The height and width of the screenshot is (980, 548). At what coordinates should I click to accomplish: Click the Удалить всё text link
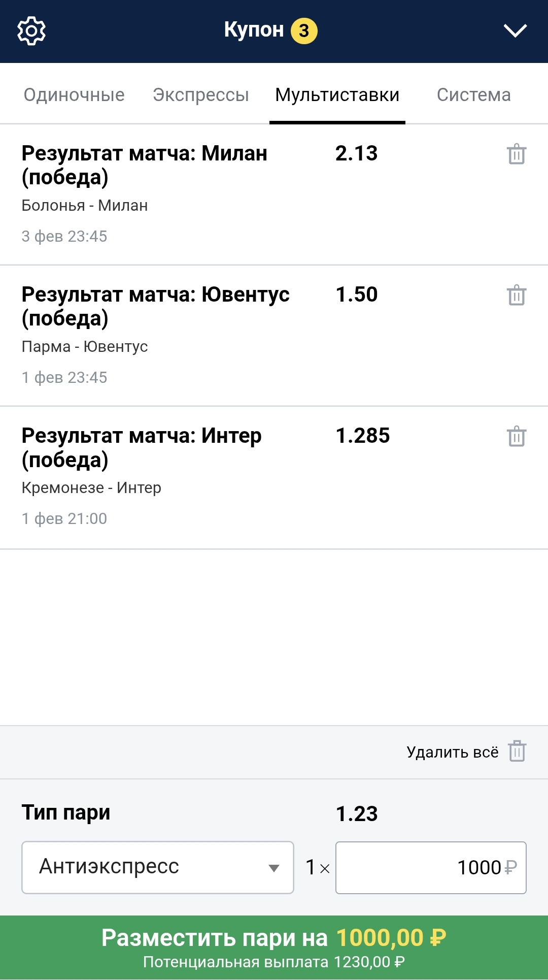pyautogui.click(x=452, y=752)
